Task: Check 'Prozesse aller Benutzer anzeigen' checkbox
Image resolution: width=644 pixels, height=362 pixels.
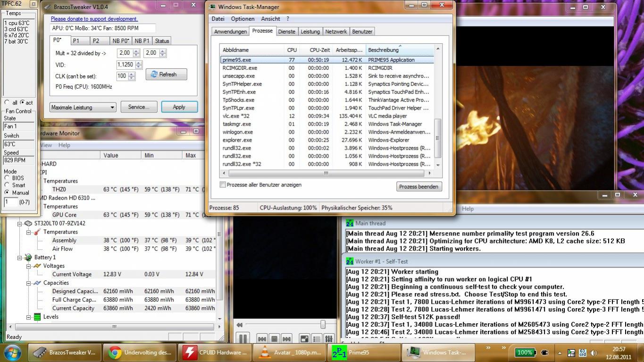Action: pyautogui.click(x=223, y=185)
